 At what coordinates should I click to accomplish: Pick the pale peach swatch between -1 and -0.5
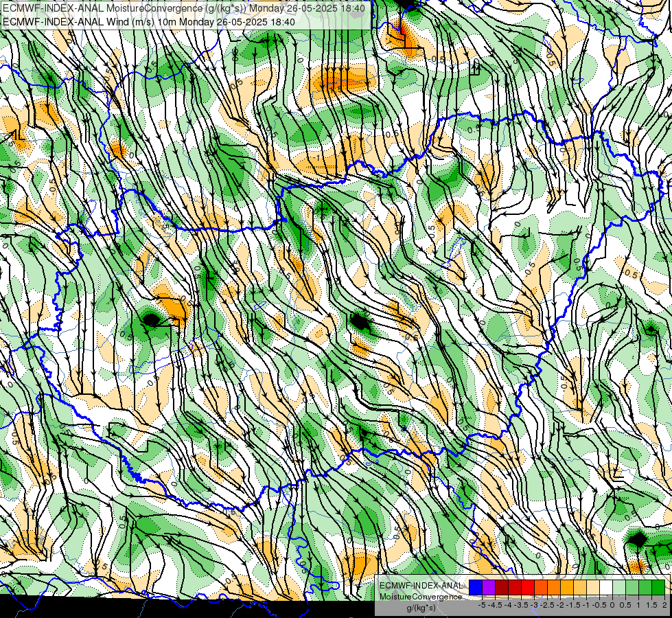pyautogui.click(x=592, y=588)
